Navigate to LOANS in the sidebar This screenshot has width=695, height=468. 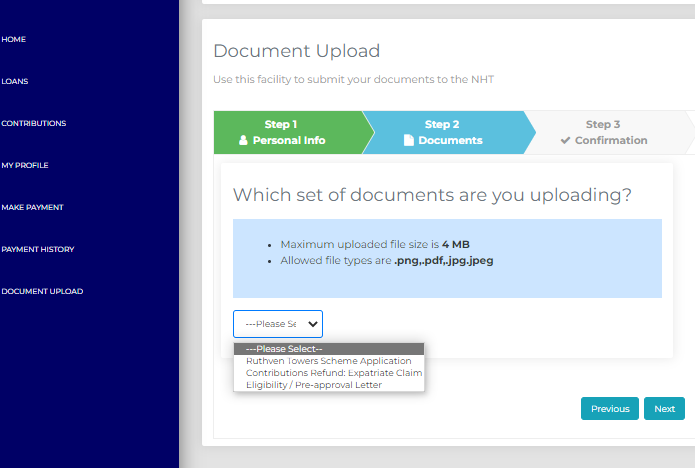click(15, 82)
